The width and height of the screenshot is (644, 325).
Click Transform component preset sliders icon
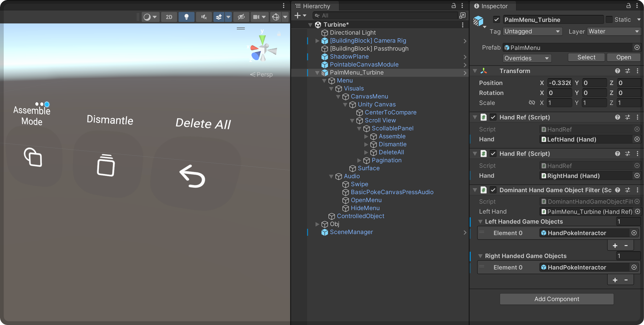(627, 71)
